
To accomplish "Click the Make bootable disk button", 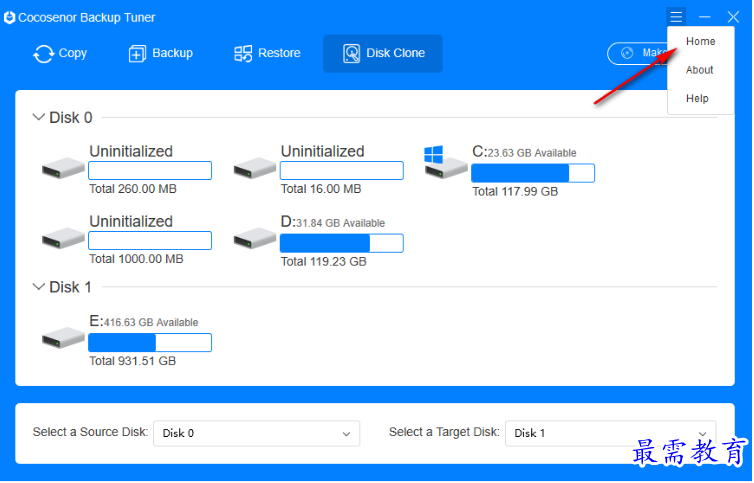I will (x=637, y=53).
